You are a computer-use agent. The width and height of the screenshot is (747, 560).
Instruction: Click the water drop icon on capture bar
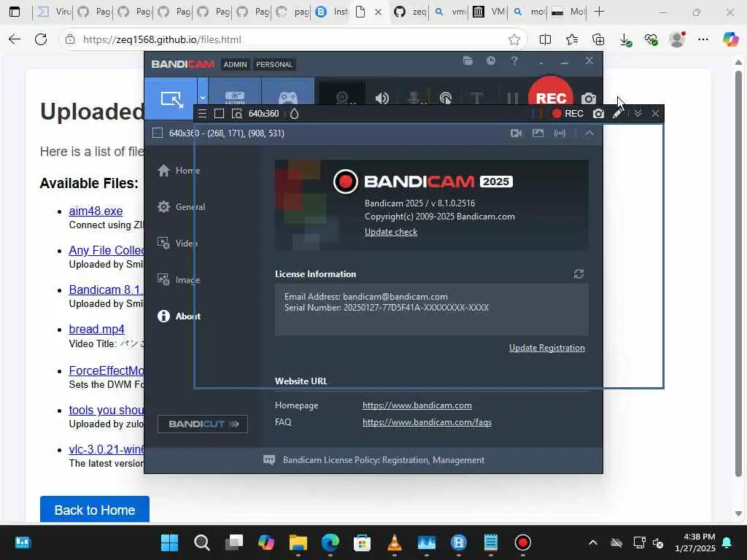tap(295, 113)
